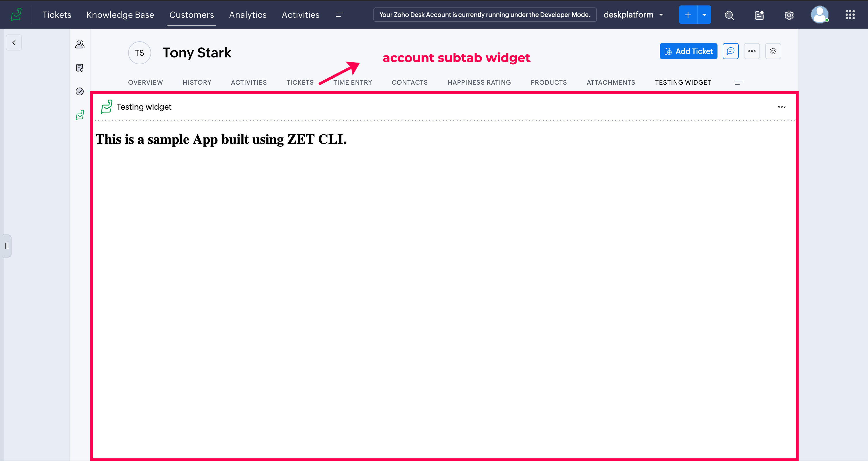Select the Customers module

pos(191,14)
